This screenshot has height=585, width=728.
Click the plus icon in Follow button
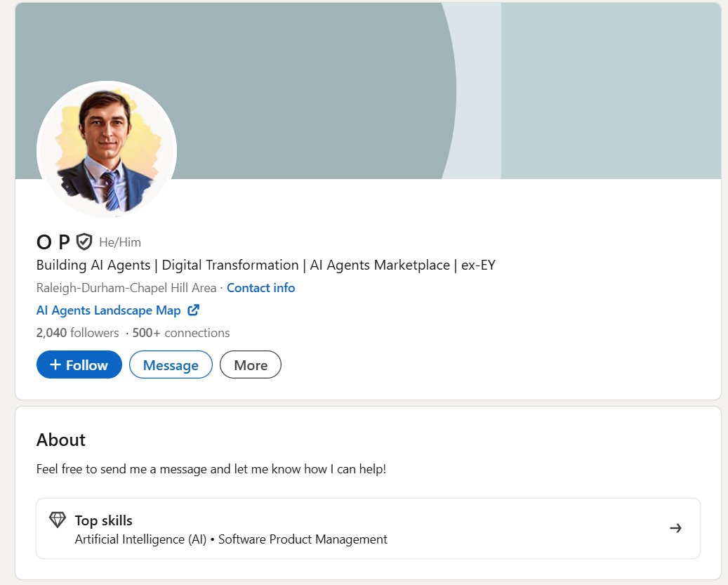[x=55, y=365]
